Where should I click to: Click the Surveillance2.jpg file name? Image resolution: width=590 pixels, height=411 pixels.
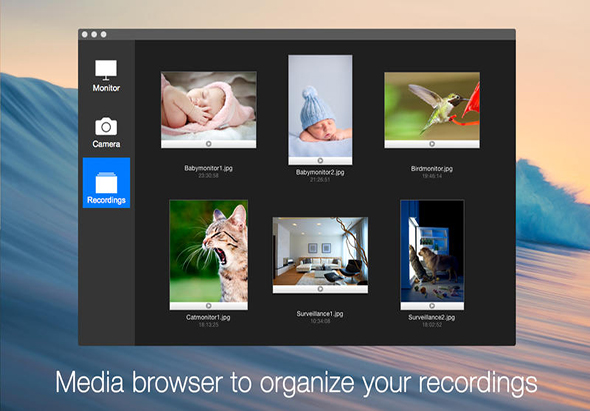(432, 317)
